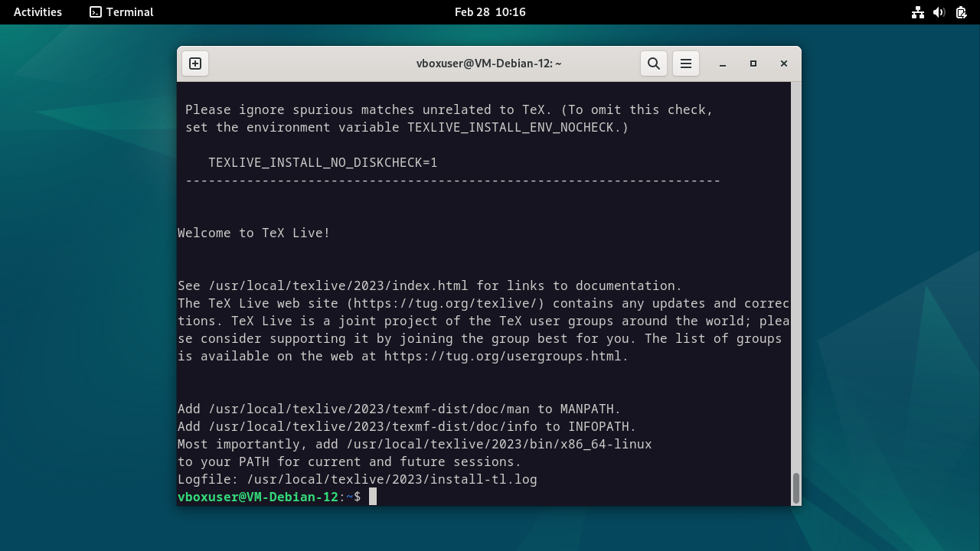The image size is (980, 551).
Task: Open the Activities overview
Action: 38,12
